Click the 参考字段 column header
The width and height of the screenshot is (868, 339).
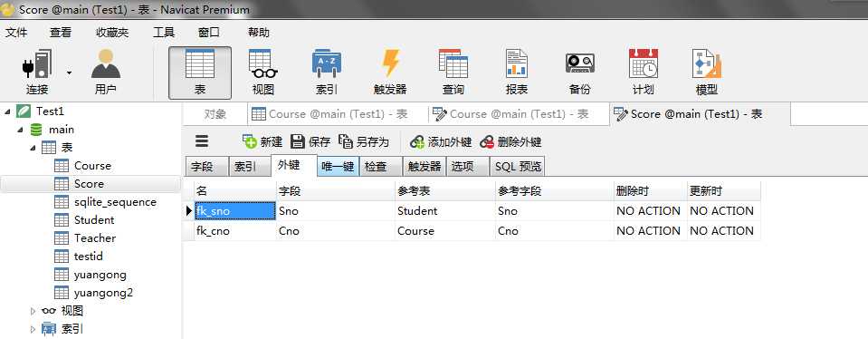click(554, 191)
